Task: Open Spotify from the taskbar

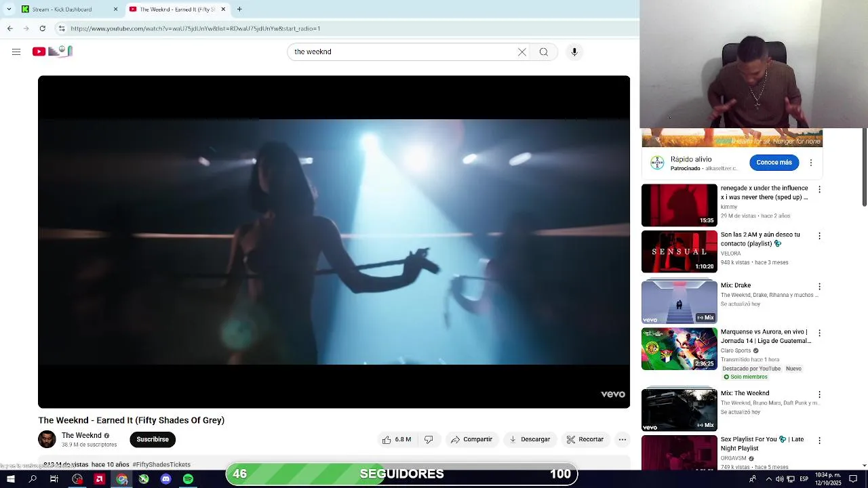Action: click(188, 479)
